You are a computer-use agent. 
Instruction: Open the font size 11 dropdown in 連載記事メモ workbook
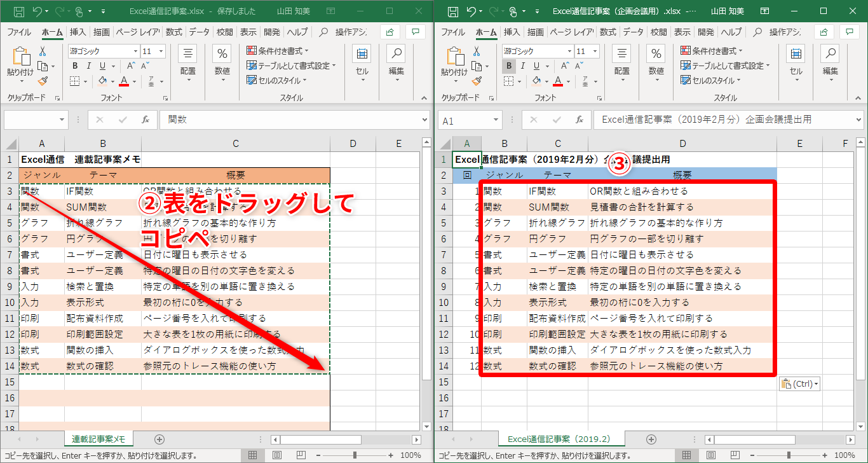click(x=161, y=51)
